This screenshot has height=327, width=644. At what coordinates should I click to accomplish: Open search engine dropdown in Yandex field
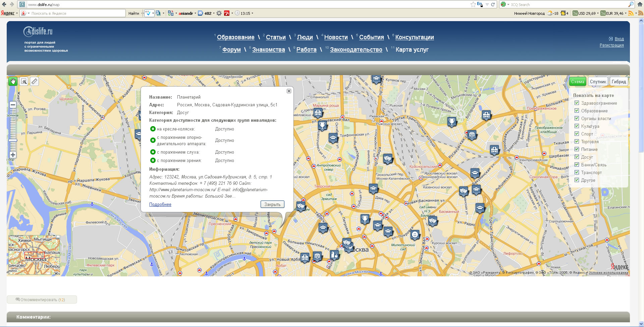29,13
